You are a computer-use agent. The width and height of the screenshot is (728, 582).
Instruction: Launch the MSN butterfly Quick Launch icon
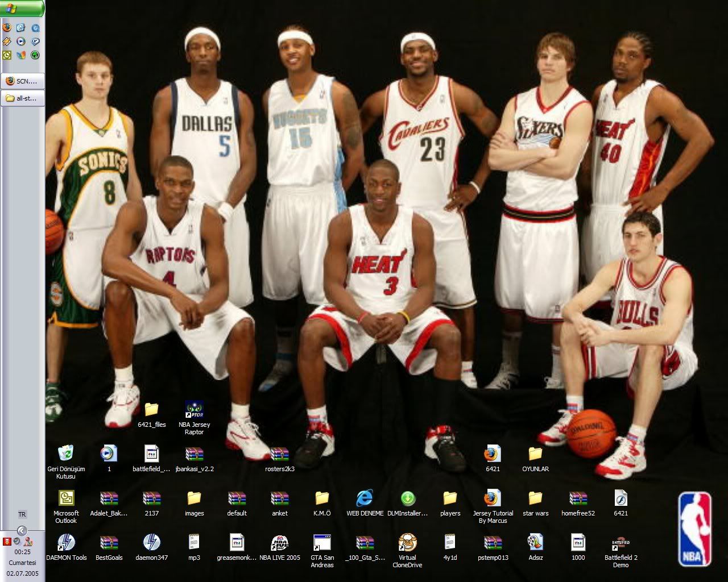pos(21,55)
